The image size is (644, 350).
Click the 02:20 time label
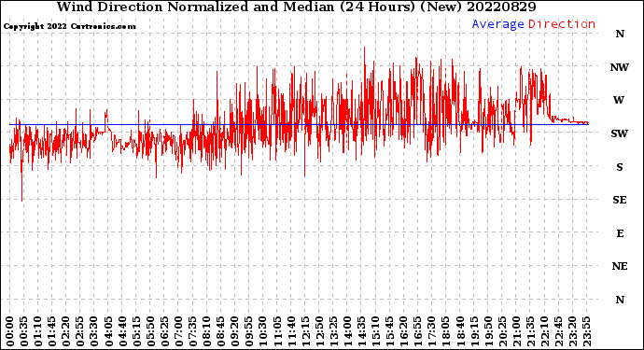[x=66, y=331]
